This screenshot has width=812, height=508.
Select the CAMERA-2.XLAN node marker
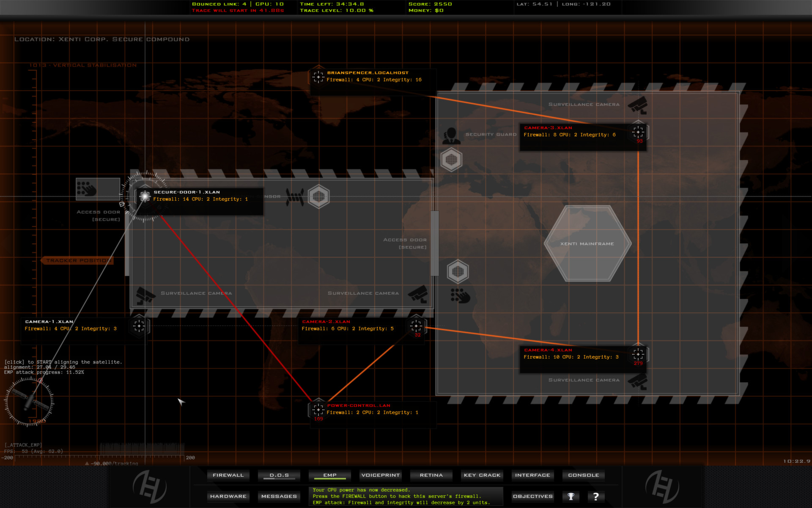point(417,326)
